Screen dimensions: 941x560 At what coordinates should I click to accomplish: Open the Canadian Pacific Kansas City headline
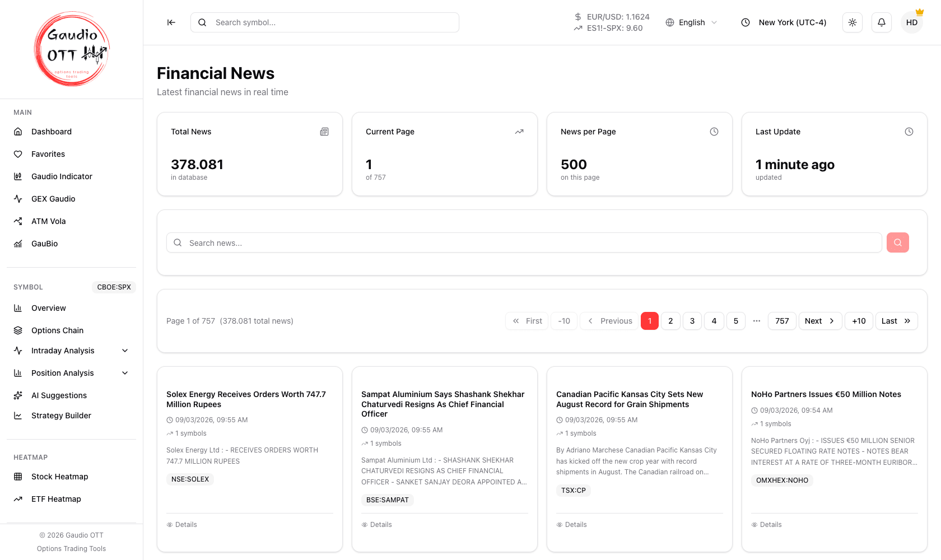coord(630,399)
